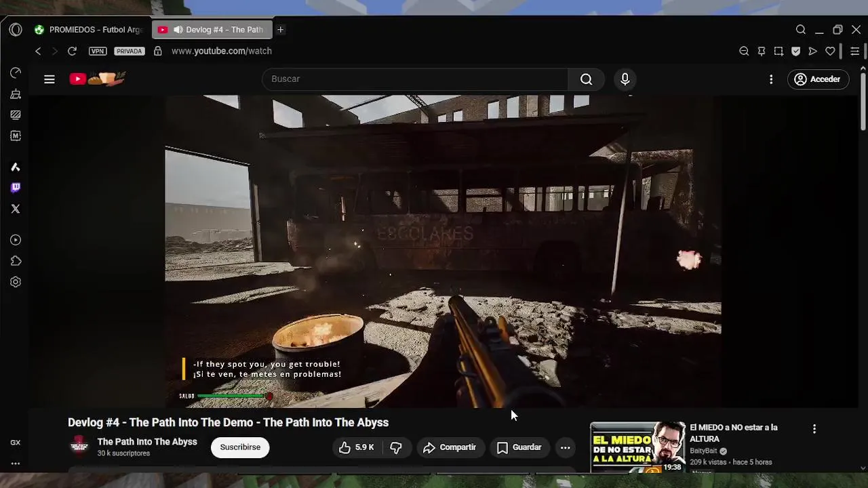Click scrollbar down arrow at bottom right
The width and height of the screenshot is (868, 488).
pyautogui.click(x=863, y=468)
